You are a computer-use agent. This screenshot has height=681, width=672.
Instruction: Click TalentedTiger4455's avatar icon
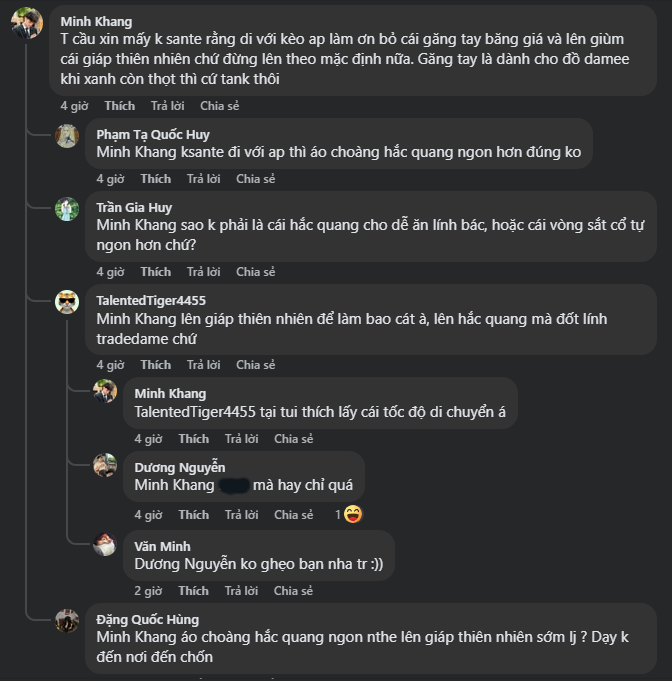67,302
